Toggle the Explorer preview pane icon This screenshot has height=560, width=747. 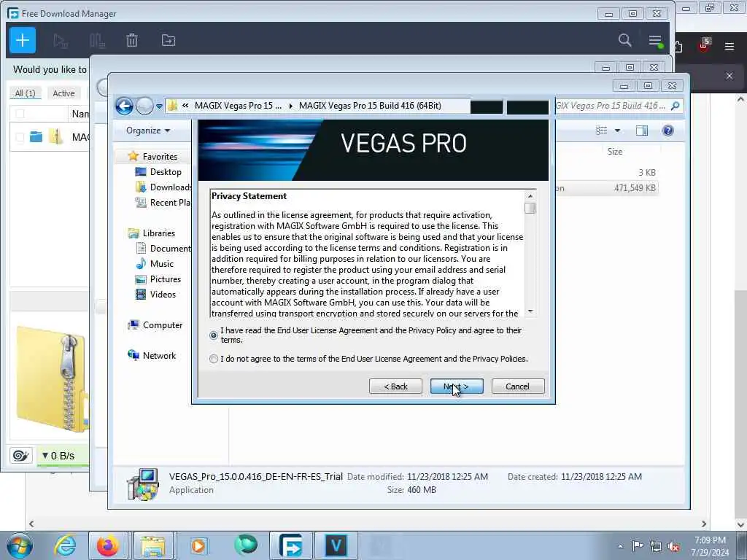coord(642,131)
